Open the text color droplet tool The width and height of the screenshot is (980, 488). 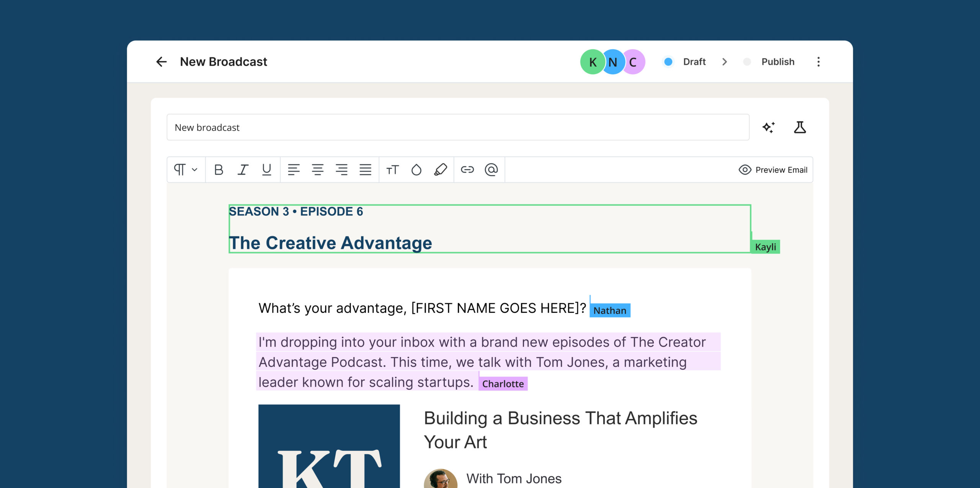click(x=416, y=170)
